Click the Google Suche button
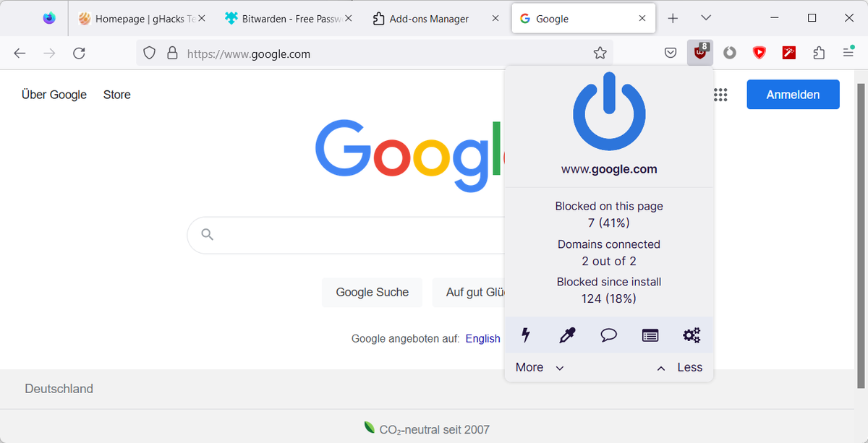Viewport: 868px width, 443px height. click(x=372, y=292)
